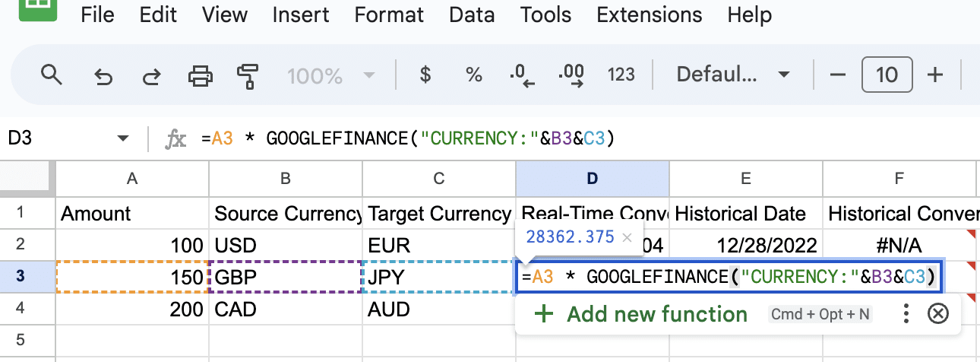The image size is (980, 362).
Task: Print the spreadsheet with printer icon
Action: (201, 75)
